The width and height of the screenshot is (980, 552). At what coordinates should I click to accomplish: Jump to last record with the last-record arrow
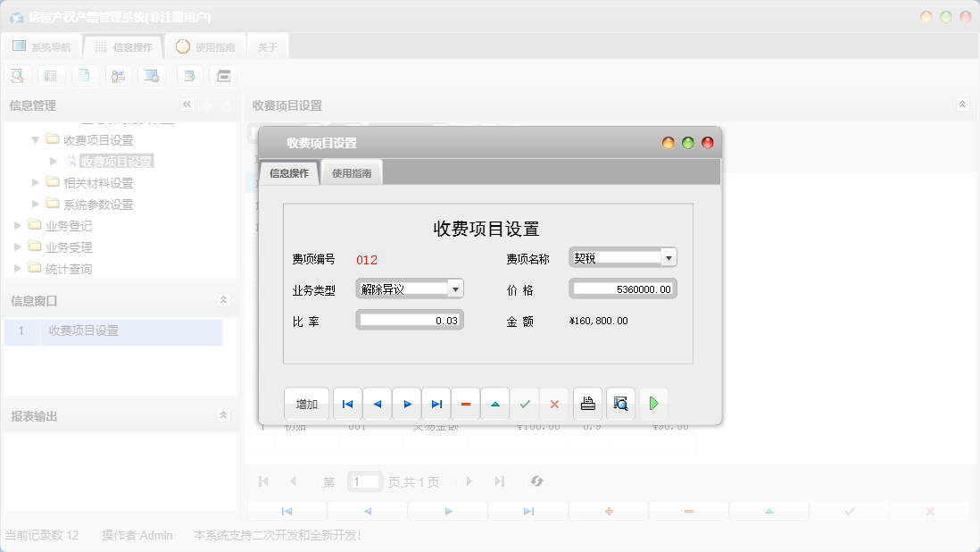[436, 404]
